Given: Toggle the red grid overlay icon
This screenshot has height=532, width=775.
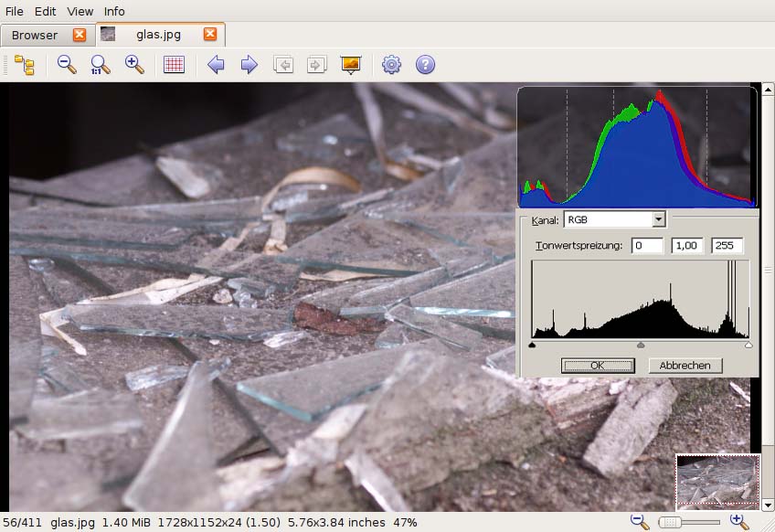Looking at the screenshot, I should click(174, 65).
